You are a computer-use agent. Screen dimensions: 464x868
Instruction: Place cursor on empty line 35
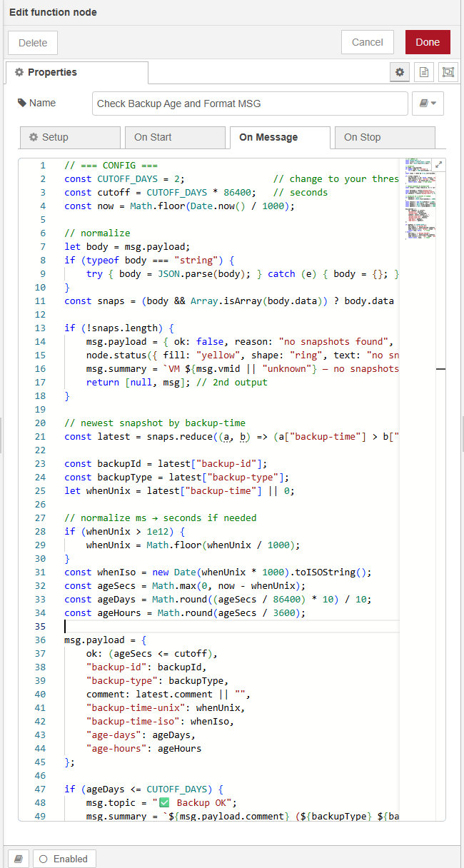pos(214,626)
